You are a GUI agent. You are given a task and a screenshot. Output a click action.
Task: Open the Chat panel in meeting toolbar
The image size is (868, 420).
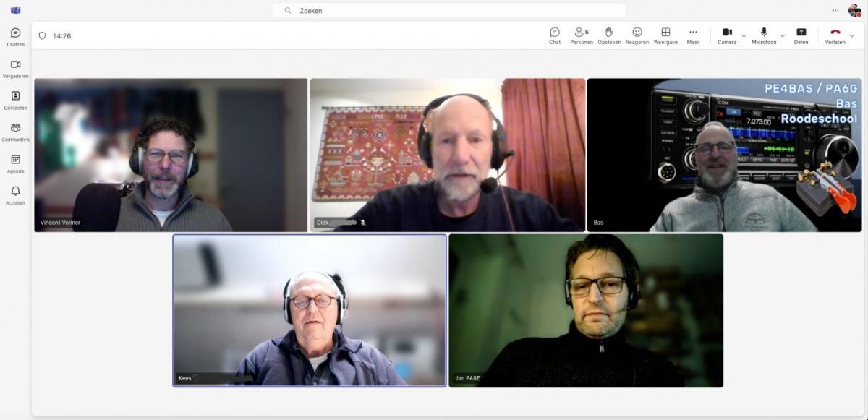click(x=555, y=35)
